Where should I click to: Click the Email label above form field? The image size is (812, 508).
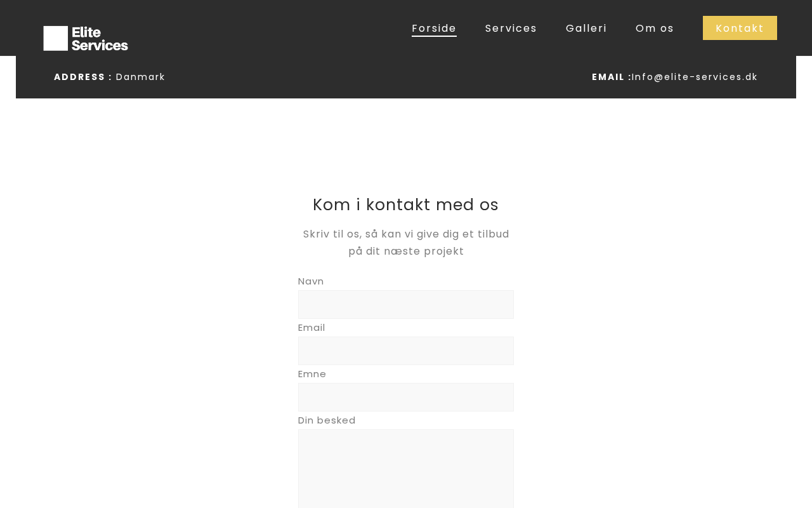311,328
